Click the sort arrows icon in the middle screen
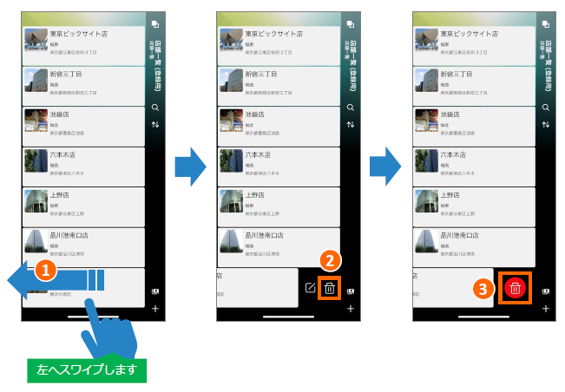This screenshot has height=392, width=565. click(x=350, y=125)
